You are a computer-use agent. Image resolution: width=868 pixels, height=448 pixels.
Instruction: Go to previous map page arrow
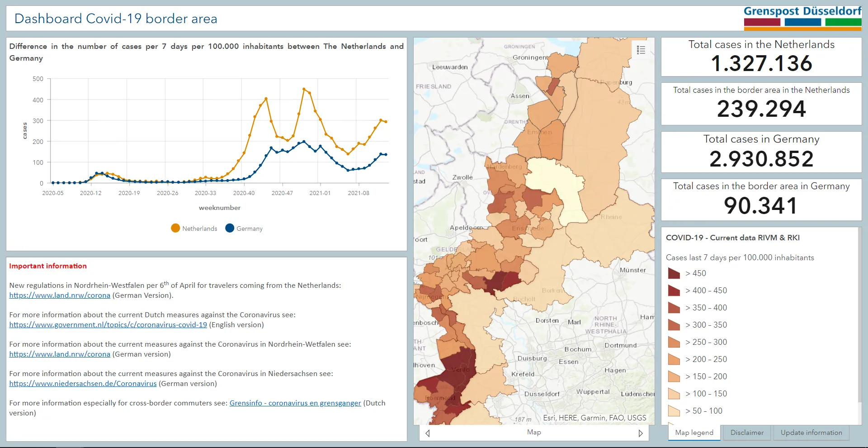428,433
